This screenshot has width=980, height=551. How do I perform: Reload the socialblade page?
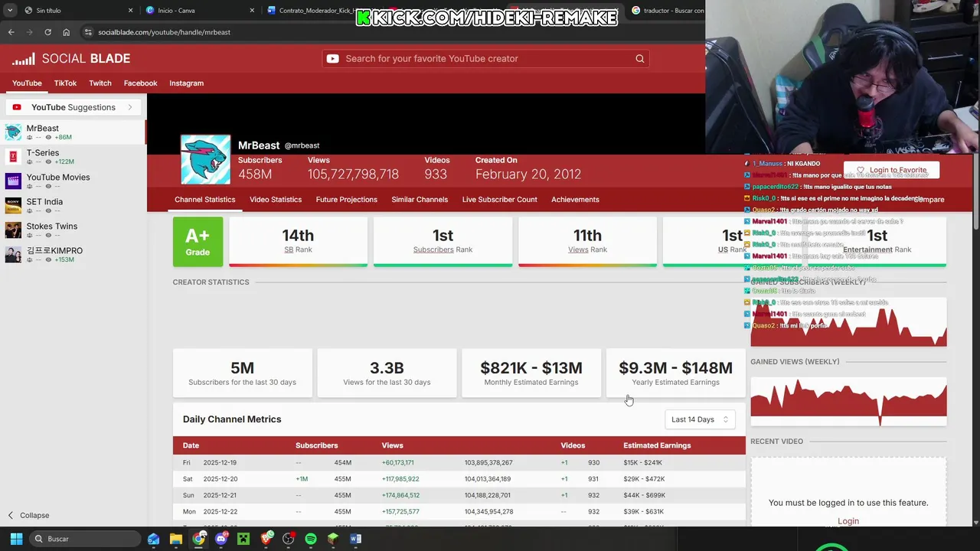47,32
